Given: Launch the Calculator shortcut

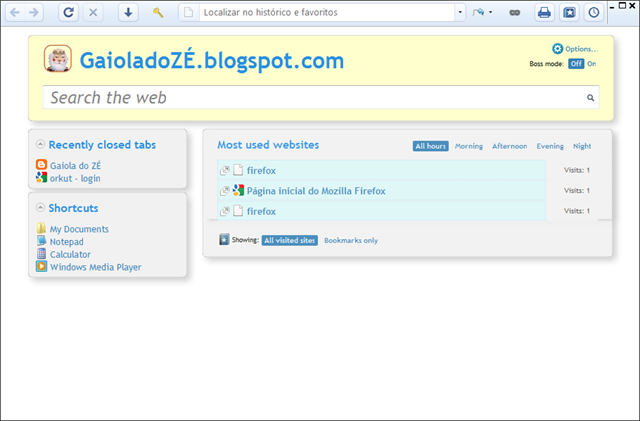Looking at the screenshot, I should point(70,254).
